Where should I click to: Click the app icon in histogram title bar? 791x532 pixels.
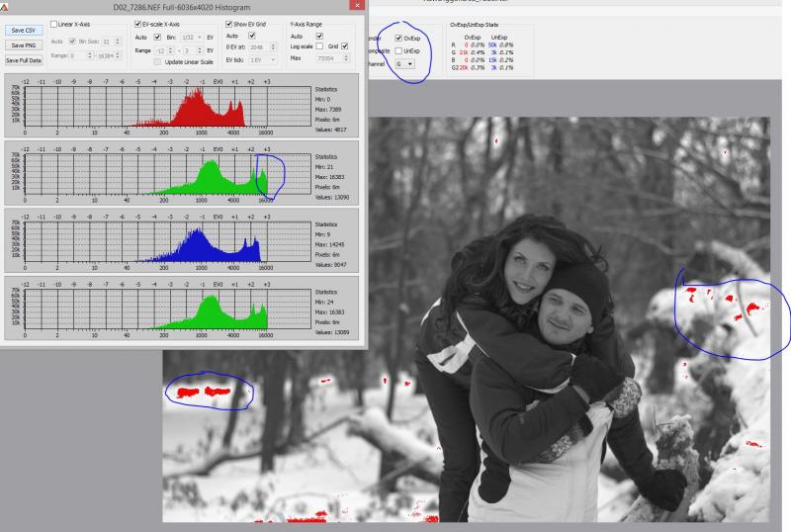tap(5, 7)
